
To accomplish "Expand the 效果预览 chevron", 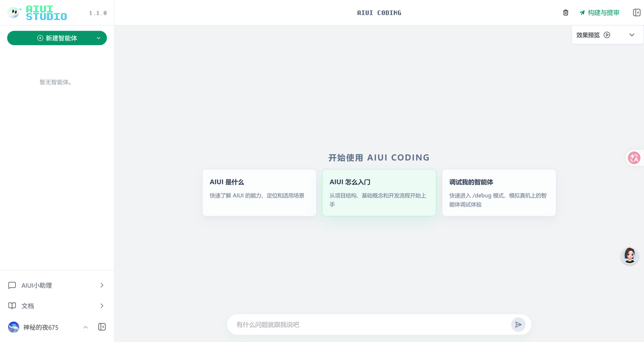I will [x=632, y=35].
